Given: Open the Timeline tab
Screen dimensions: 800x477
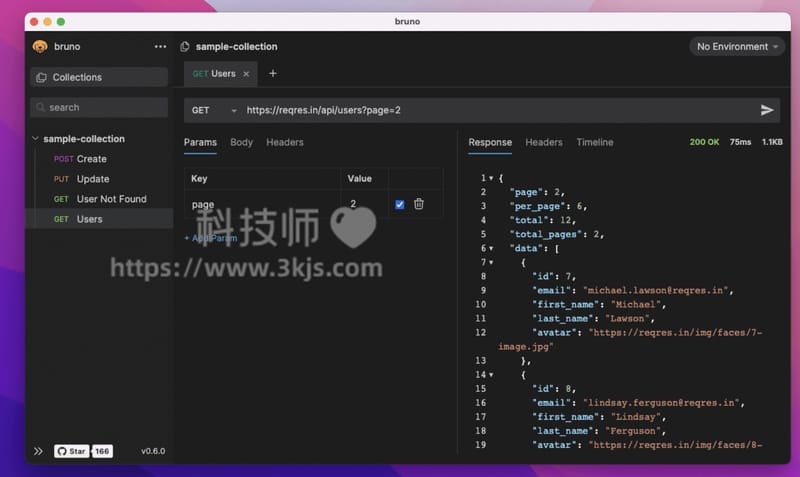Looking at the screenshot, I should [x=595, y=142].
